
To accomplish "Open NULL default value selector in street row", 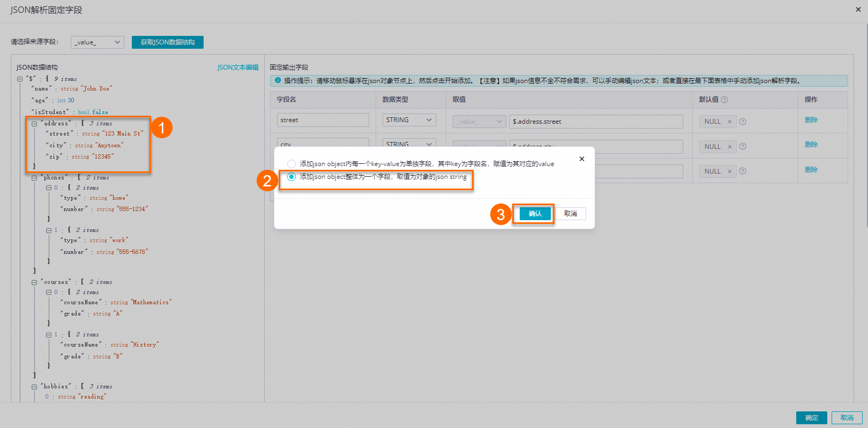I will (x=717, y=122).
